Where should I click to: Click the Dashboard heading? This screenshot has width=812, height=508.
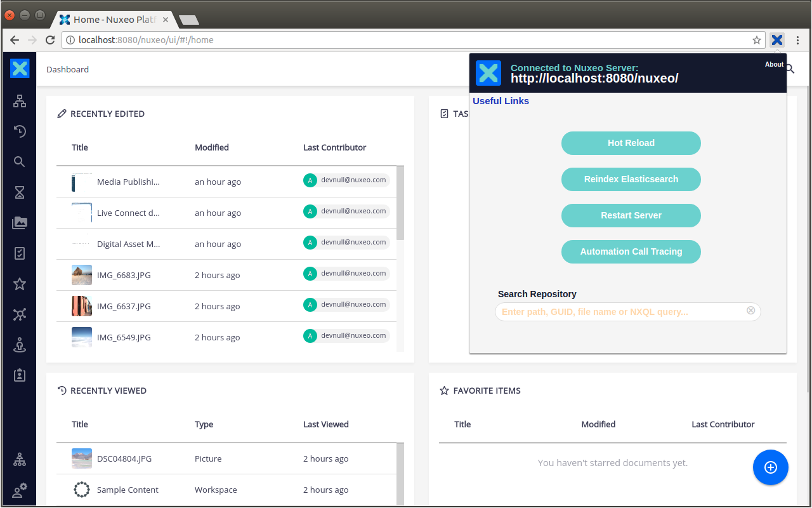click(x=67, y=69)
